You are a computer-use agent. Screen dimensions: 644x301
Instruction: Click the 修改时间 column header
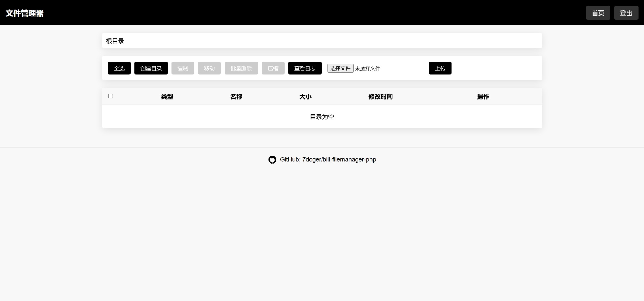pyautogui.click(x=380, y=97)
